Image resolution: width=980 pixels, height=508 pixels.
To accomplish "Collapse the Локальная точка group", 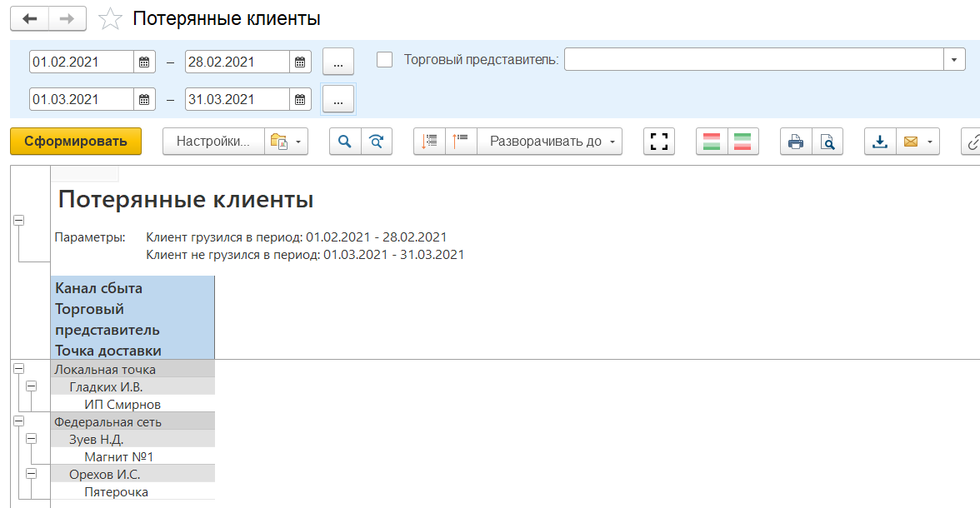I will [18, 369].
